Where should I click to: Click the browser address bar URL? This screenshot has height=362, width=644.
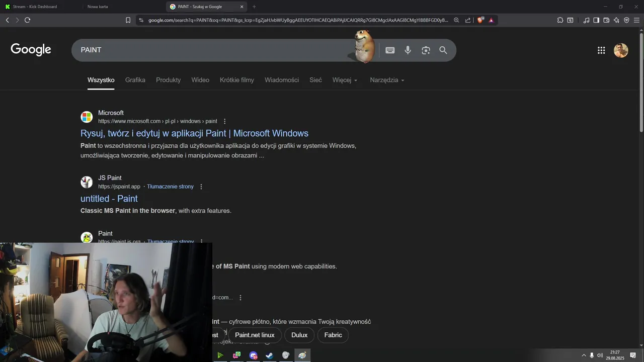pos(298,20)
